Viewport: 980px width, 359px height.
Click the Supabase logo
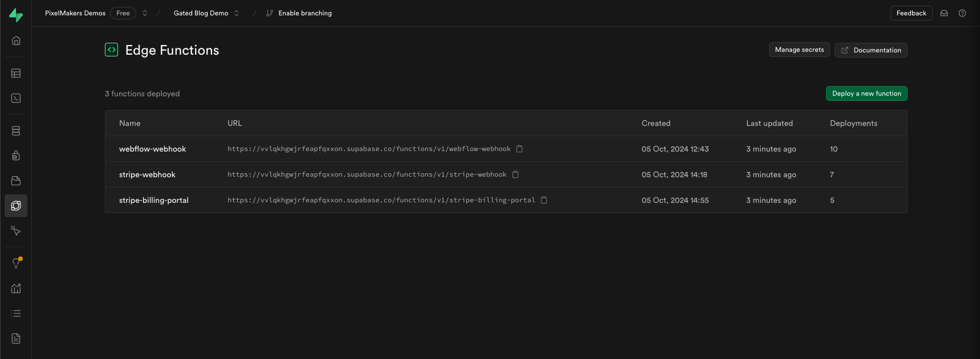(16, 15)
